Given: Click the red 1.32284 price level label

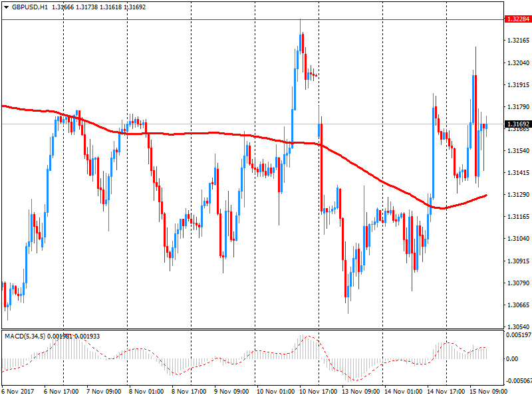Looking at the screenshot, I should (518, 19).
